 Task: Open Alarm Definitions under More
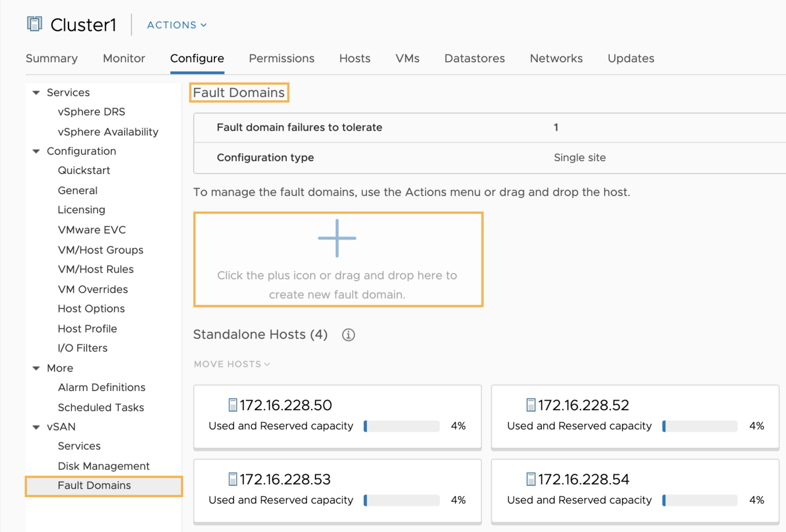[101, 387]
